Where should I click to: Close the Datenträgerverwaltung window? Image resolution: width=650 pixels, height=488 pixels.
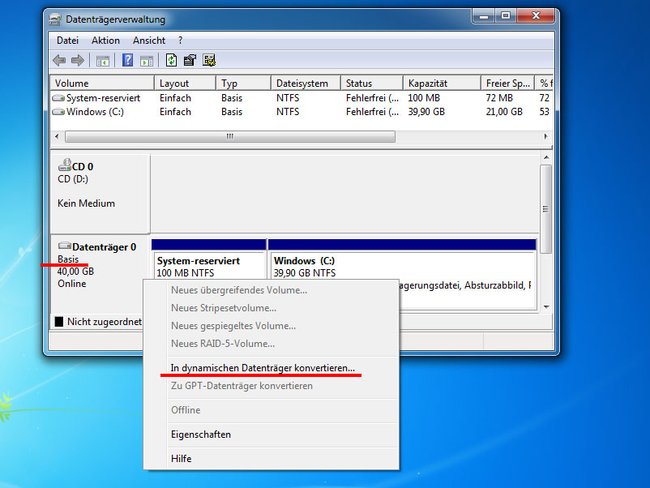pyautogui.click(x=536, y=16)
